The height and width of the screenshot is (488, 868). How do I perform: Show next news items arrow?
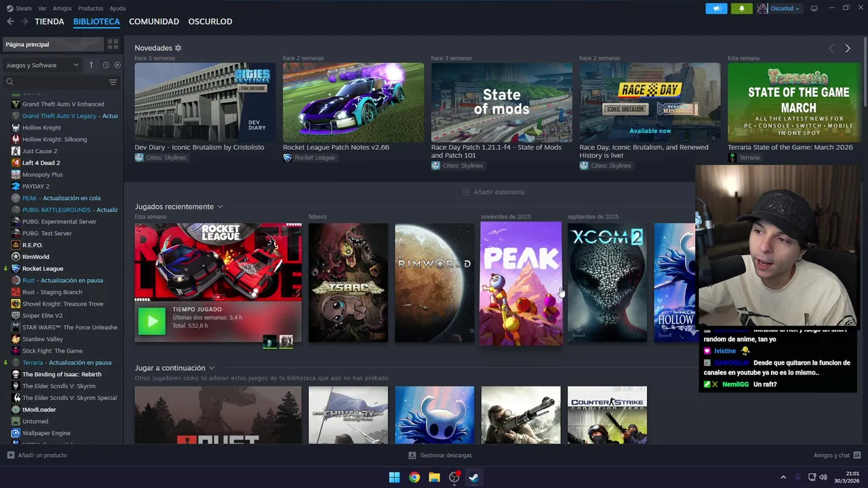pyautogui.click(x=848, y=48)
